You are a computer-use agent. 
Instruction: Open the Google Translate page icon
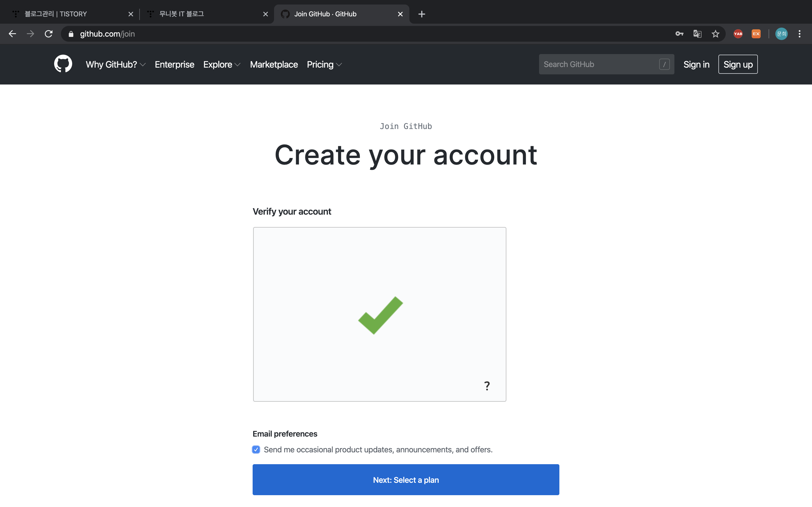pos(697,34)
